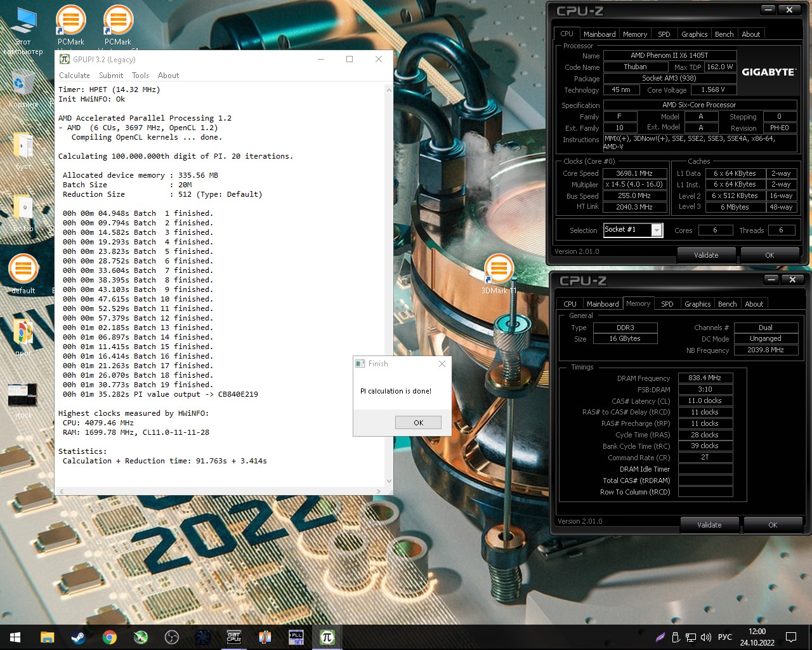
Task: Click the GPUPI pi taskbar icon
Action: (x=327, y=637)
